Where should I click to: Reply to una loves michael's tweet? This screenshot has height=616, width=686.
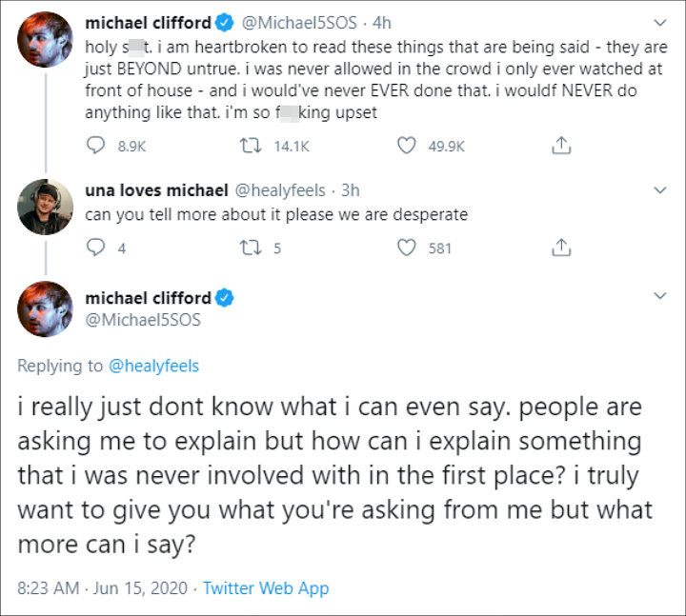click(96, 248)
